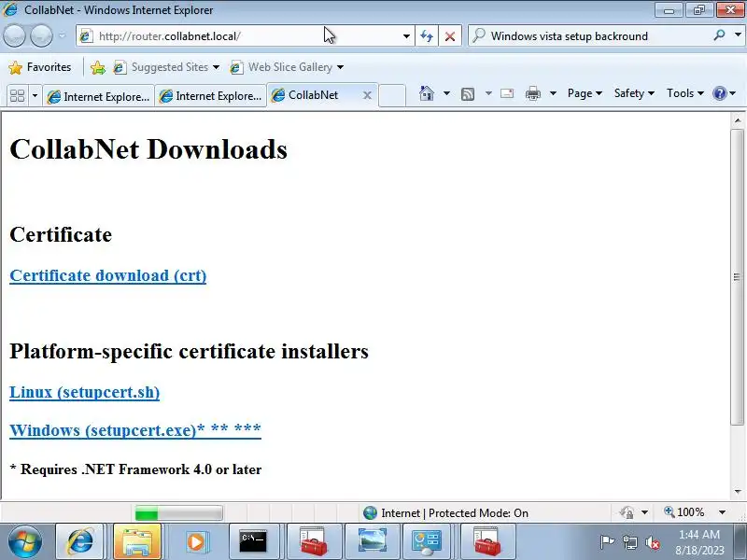Click the status bar security lock icon
Screen dimensions: 747x560
pos(627,512)
